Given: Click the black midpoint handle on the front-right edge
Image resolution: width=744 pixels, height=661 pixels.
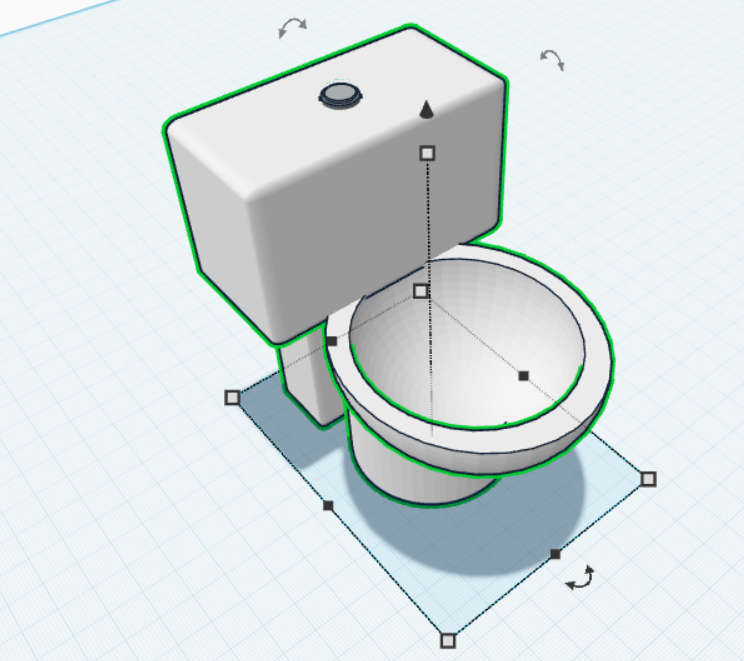Looking at the screenshot, I should pos(555,554).
